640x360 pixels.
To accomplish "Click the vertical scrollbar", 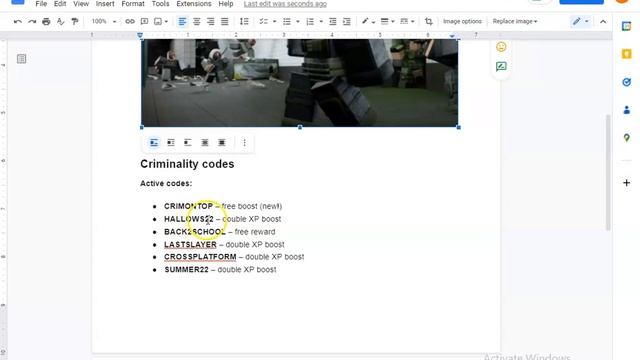I will coord(608,173).
